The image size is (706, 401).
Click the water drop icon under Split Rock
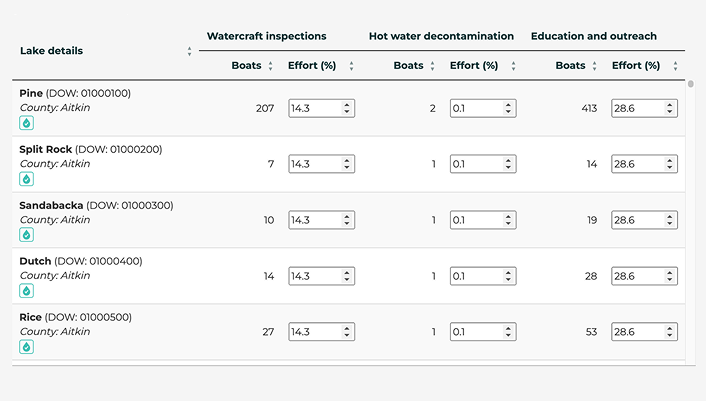(27, 179)
